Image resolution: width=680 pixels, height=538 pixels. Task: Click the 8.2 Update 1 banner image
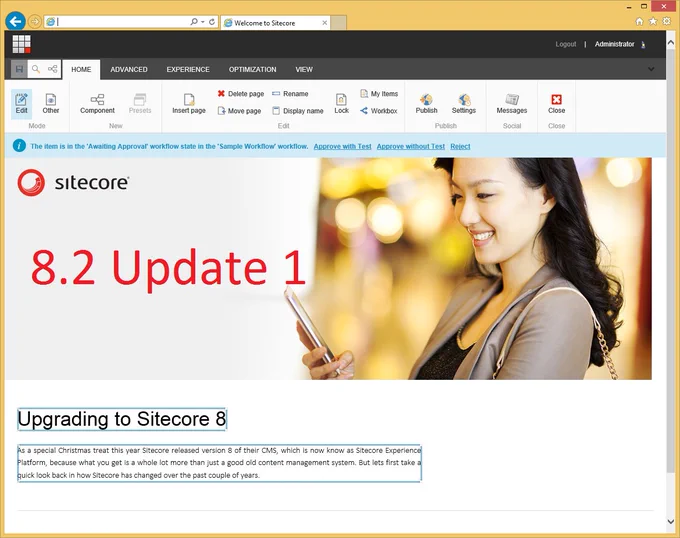pyautogui.click(x=328, y=269)
